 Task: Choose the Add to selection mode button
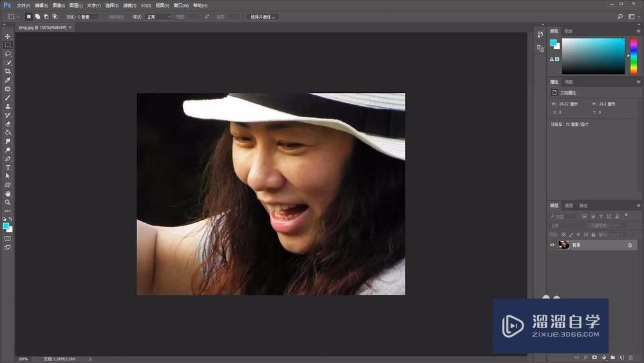(38, 16)
